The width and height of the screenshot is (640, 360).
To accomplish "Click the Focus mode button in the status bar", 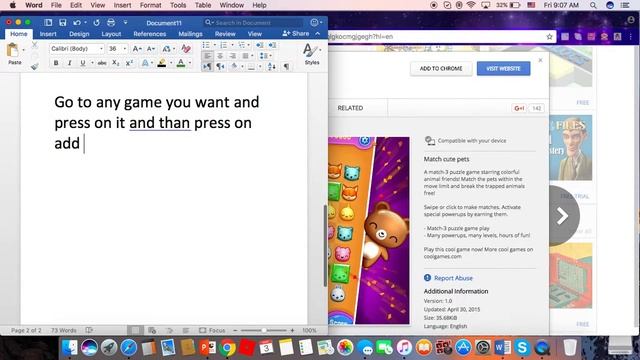I will (x=212, y=330).
